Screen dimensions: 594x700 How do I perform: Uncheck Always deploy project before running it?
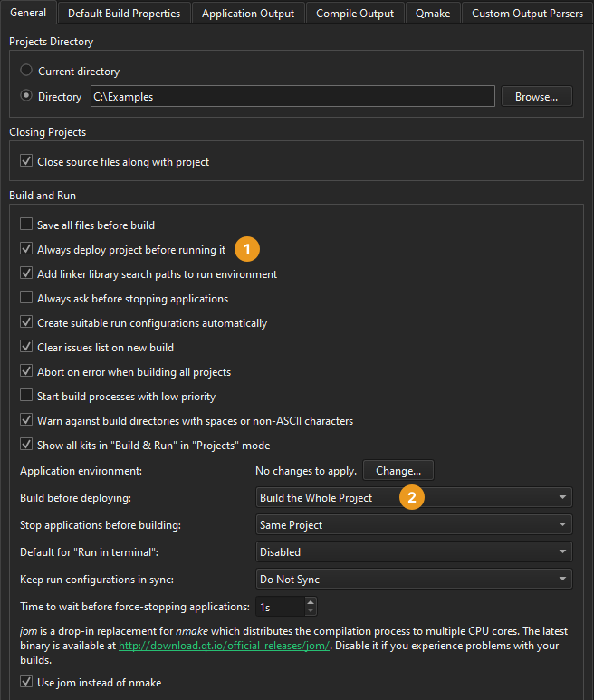point(26,249)
